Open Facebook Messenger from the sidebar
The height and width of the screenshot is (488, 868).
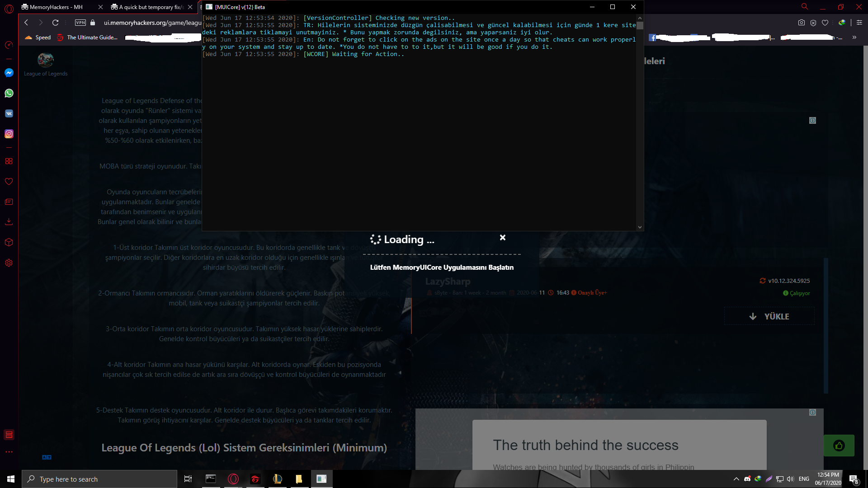9,73
